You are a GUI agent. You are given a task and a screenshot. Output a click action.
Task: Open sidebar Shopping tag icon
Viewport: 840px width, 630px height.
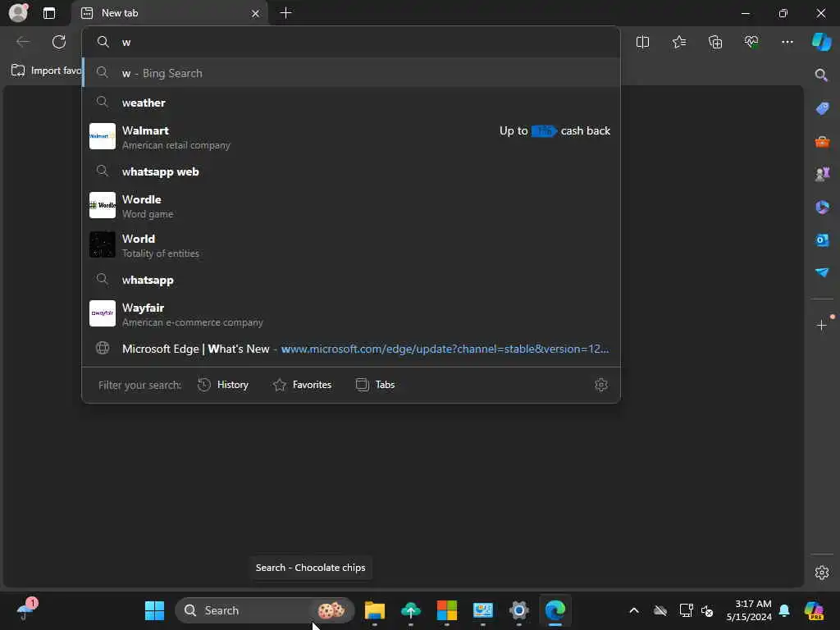pos(822,108)
